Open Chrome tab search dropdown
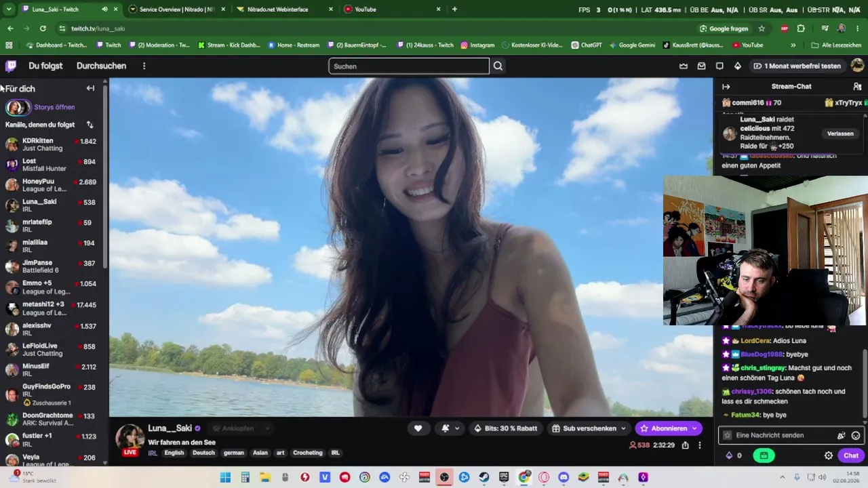This screenshot has width=868, height=488. click(x=9, y=9)
